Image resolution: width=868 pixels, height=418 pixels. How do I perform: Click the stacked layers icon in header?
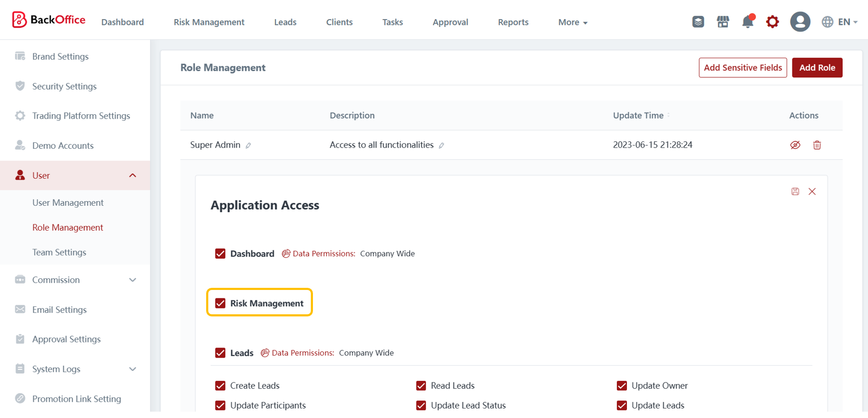(698, 22)
